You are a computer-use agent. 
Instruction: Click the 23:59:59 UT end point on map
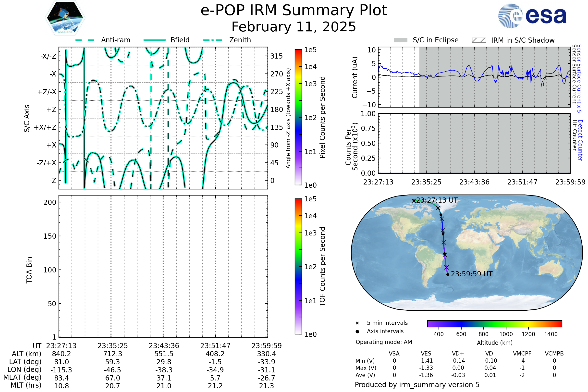448,274
